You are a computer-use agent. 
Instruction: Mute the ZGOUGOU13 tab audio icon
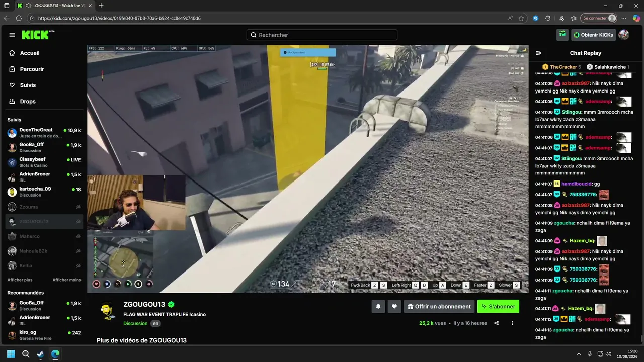pyautogui.click(x=28, y=6)
